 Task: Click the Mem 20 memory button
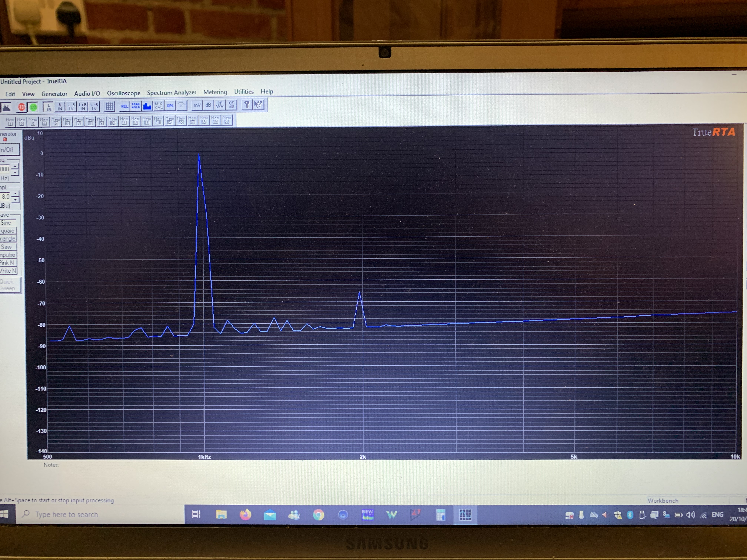227,120
